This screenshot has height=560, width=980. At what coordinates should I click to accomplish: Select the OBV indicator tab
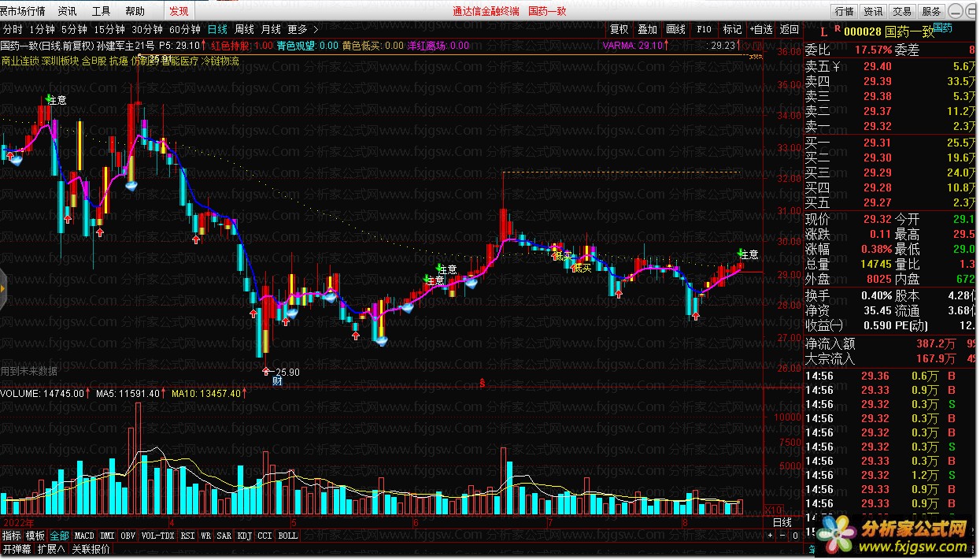point(128,535)
